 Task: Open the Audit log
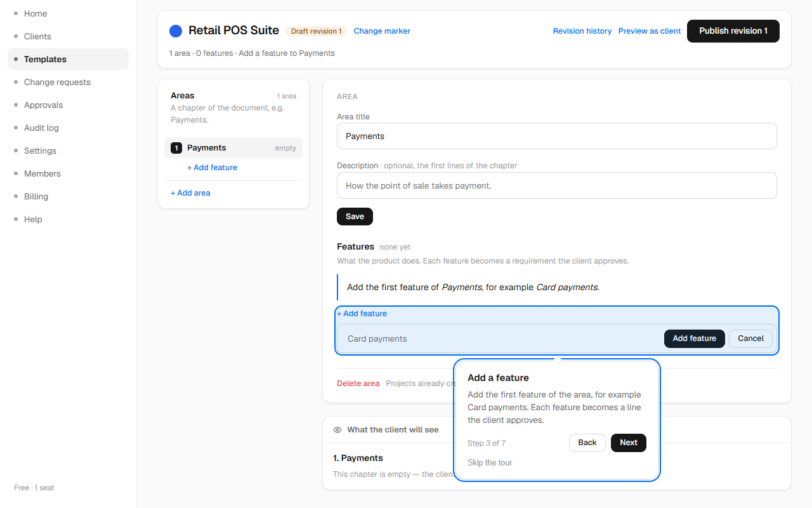pos(68,128)
